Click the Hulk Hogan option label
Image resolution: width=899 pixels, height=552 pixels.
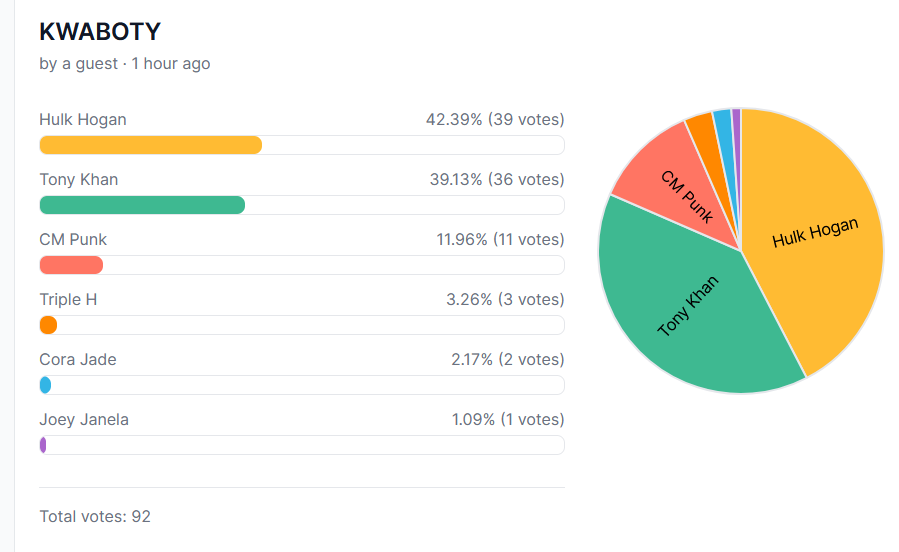(83, 120)
